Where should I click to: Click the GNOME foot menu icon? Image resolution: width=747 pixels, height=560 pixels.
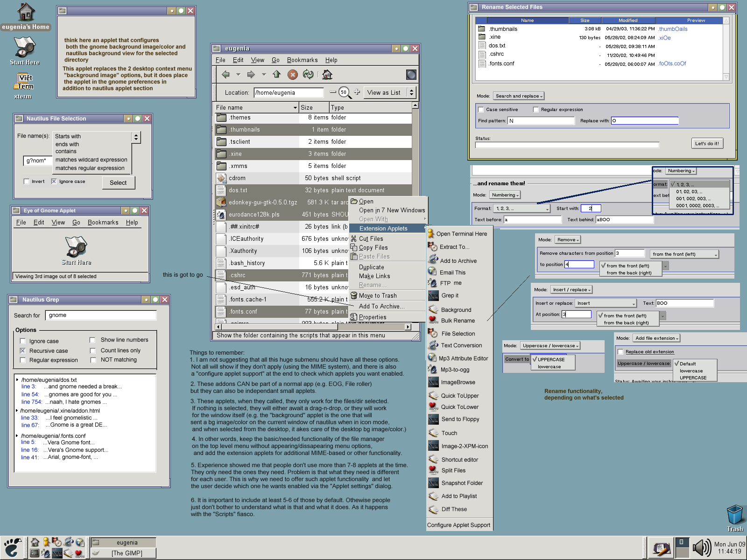[x=12, y=547]
